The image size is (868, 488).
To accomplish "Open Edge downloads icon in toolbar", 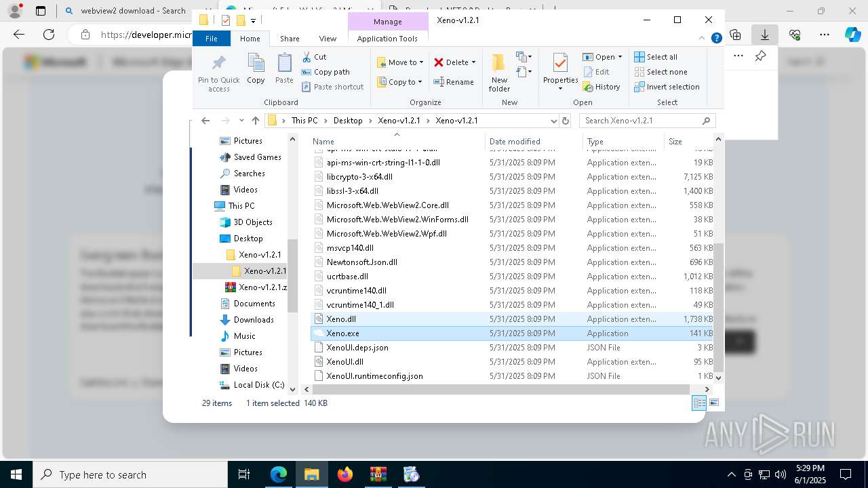I will pos(764,35).
